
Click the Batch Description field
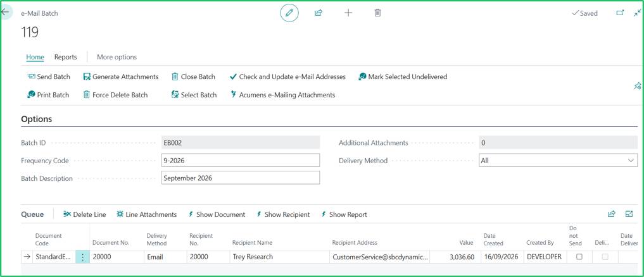click(x=241, y=178)
